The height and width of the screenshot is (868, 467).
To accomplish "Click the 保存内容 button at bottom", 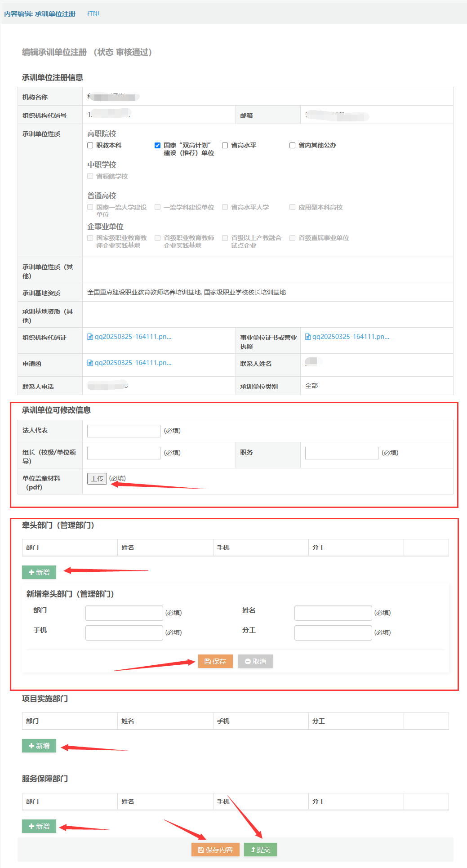I will tap(215, 850).
